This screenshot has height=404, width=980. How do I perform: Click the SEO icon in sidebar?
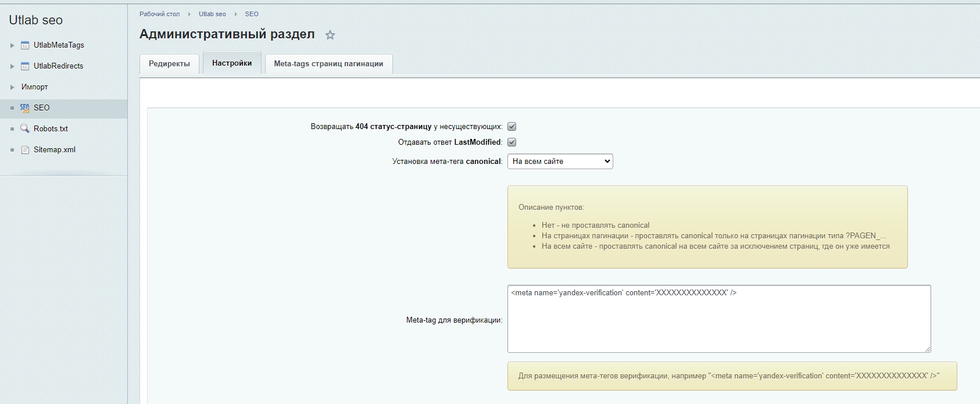(24, 108)
